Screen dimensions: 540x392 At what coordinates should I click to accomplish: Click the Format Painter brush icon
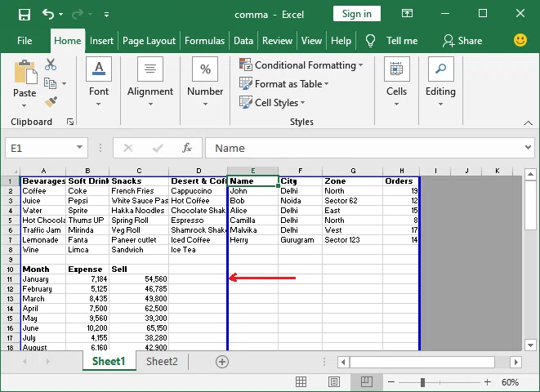pyautogui.click(x=51, y=102)
